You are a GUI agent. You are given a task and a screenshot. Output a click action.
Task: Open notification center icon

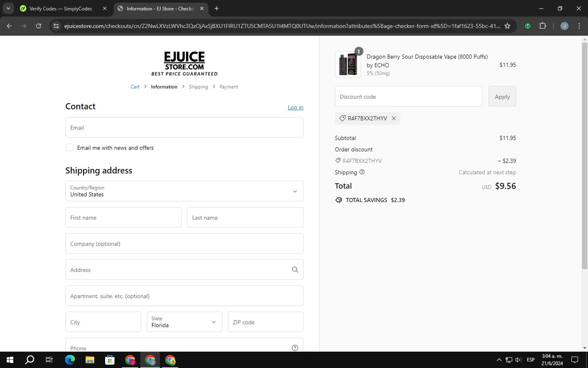click(575, 360)
